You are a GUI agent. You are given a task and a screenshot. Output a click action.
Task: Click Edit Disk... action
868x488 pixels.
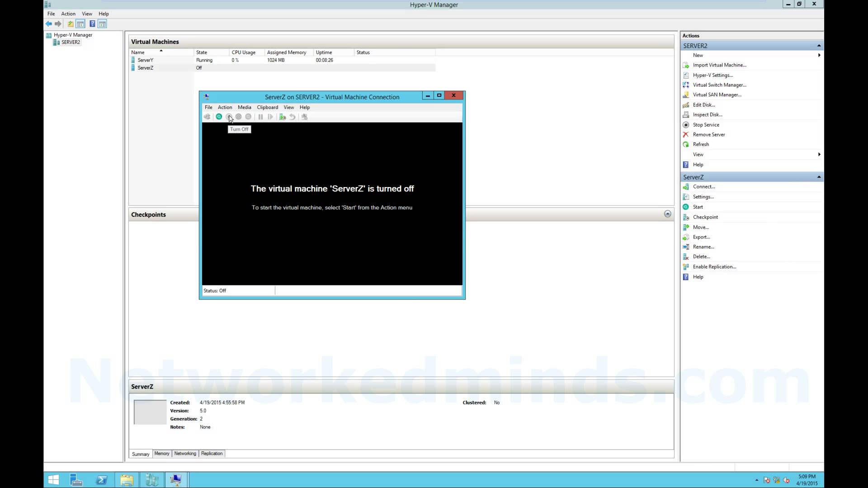[x=704, y=105]
